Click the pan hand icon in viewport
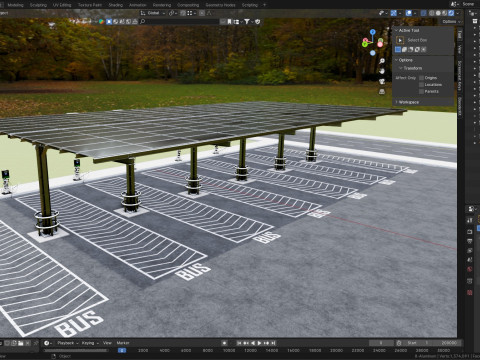 382,71
